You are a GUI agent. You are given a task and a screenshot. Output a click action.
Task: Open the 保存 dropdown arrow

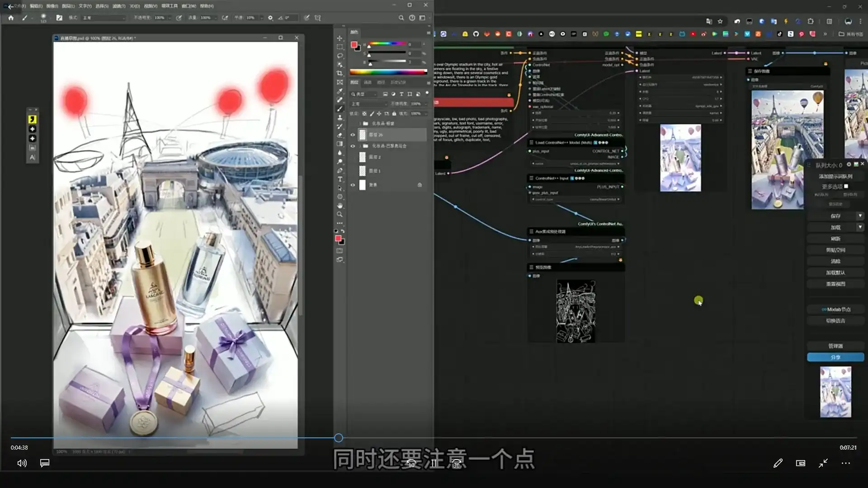point(860,216)
